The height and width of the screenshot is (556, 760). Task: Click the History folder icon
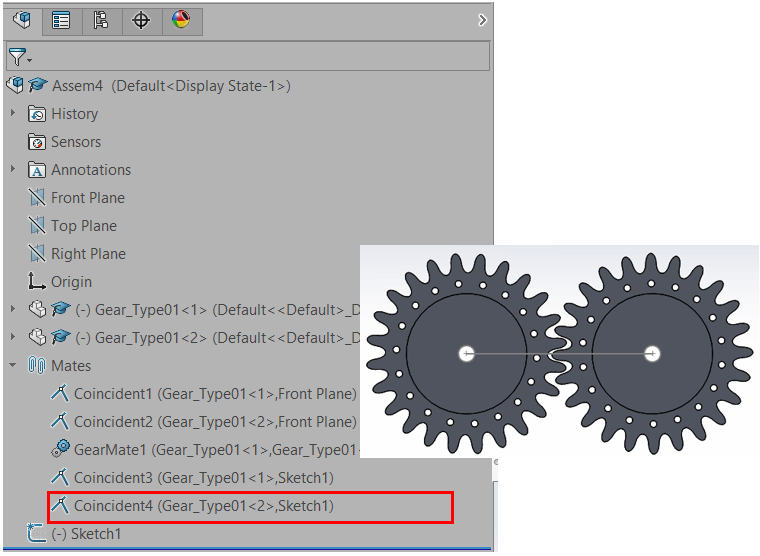click(37, 114)
